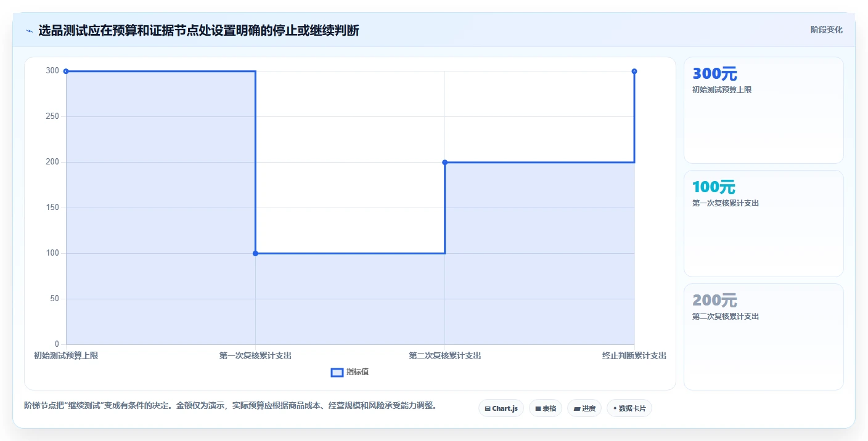This screenshot has width=868, height=441.
Task: Click the chart point at 初始测试预算上限
Action: (x=66, y=71)
